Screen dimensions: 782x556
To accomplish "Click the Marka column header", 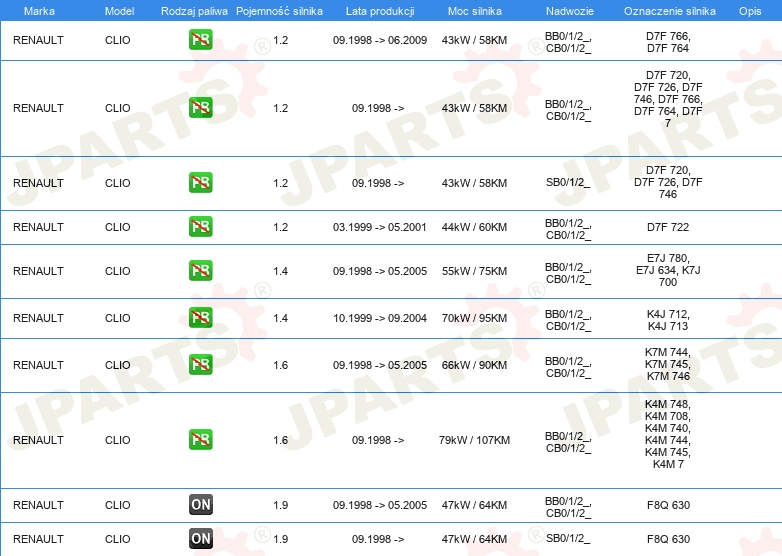I will pyautogui.click(x=39, y=11).
